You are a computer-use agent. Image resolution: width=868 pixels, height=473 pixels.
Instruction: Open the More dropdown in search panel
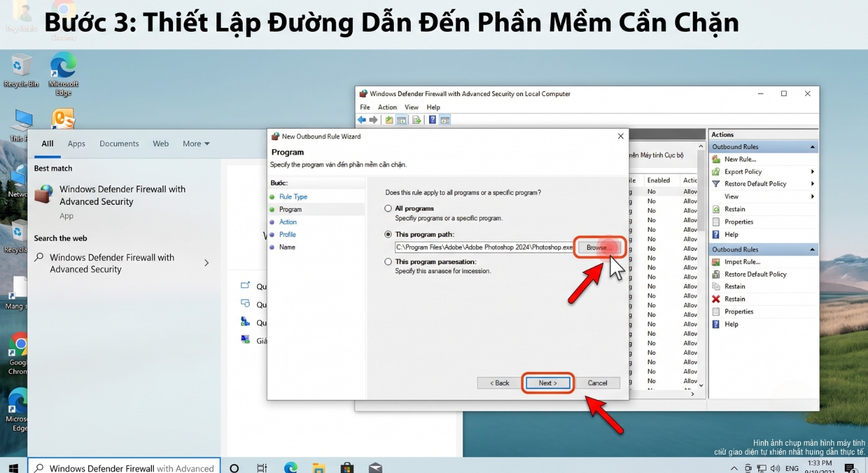(196, 144)
